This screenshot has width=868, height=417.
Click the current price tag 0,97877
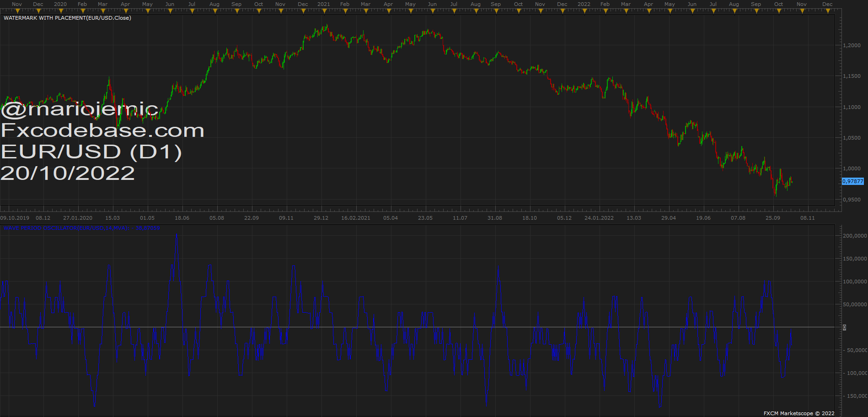tap(853, 181)
